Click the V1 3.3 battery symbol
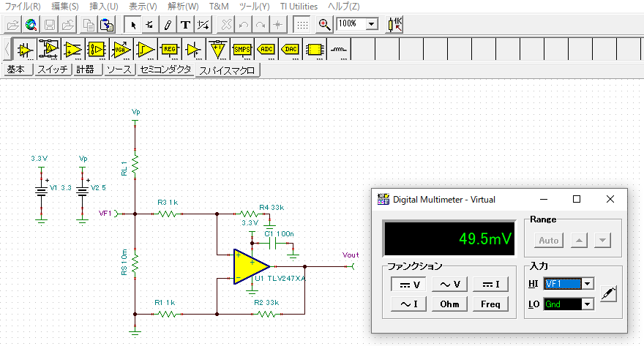 (41, 191)
